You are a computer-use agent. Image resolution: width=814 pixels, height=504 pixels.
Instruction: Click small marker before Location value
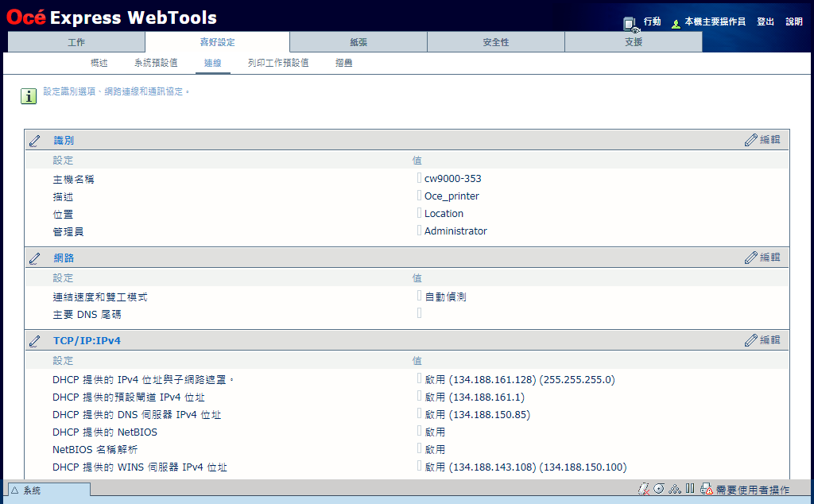point(420,213)
